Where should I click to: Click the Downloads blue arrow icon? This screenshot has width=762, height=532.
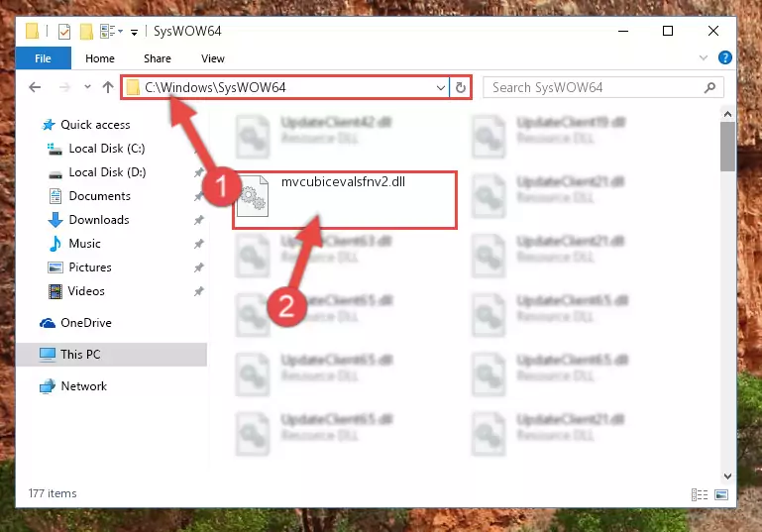[x=55, y=220]
